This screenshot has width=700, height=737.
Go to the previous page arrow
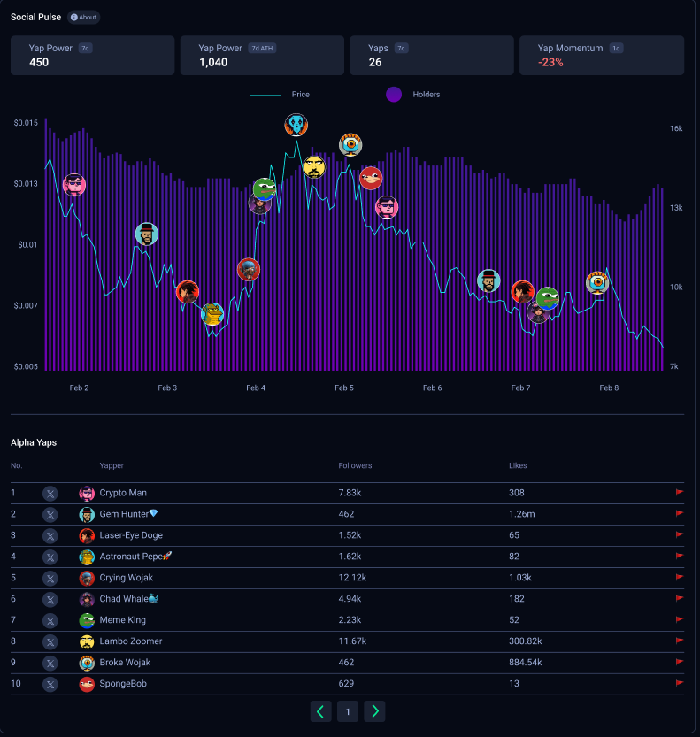(320, 711)
